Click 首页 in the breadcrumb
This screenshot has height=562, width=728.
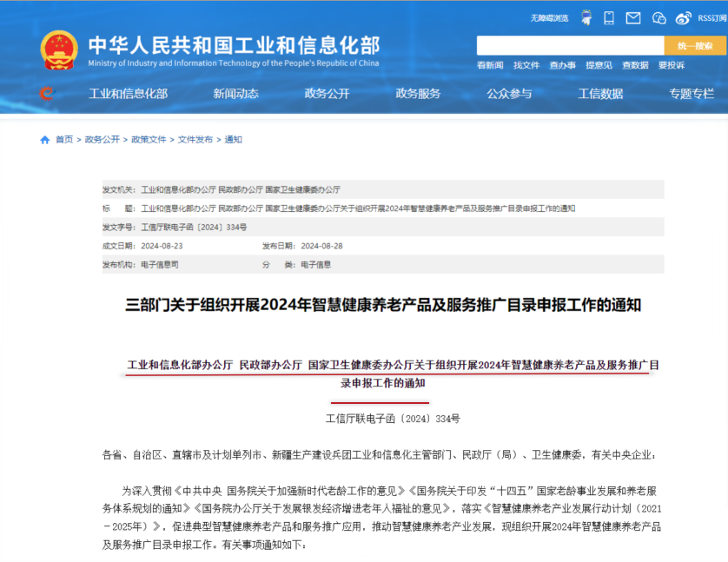64,140
